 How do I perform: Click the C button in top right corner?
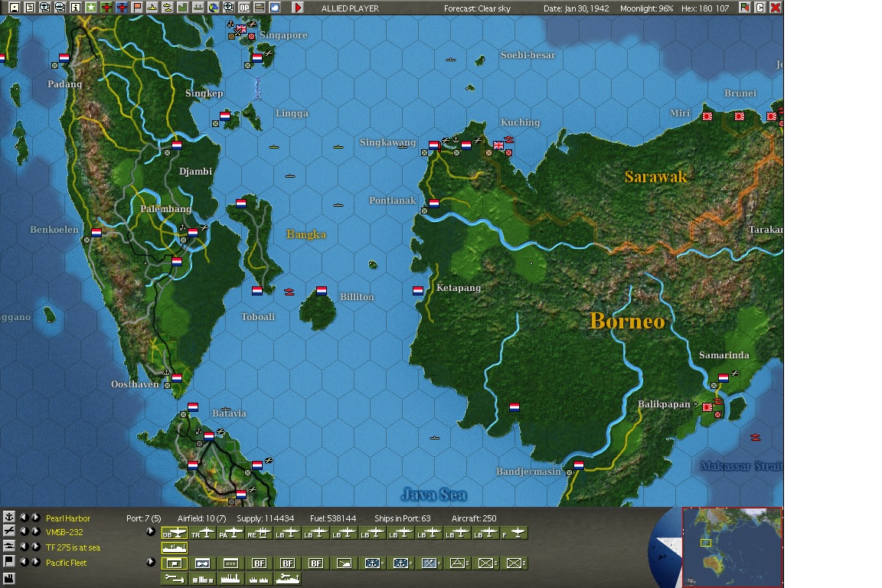pos(759,8)
